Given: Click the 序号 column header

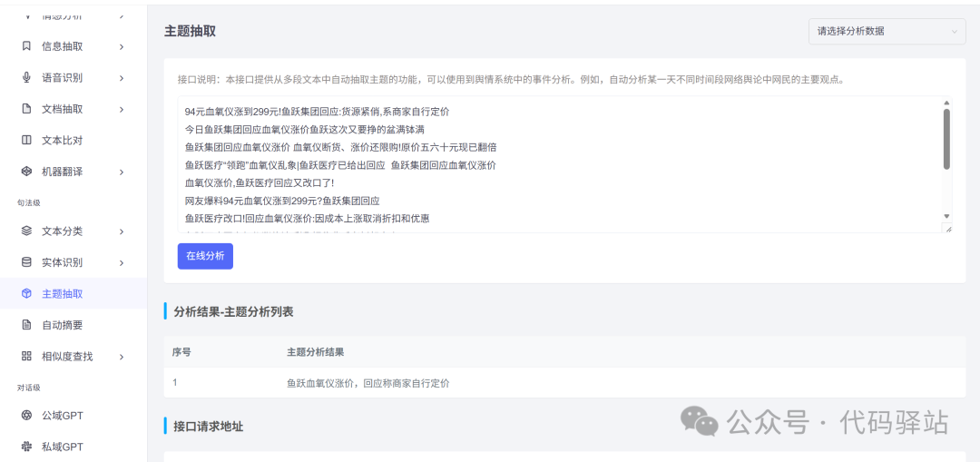Looking at the screenshot, I should click(x=181, y=352).
